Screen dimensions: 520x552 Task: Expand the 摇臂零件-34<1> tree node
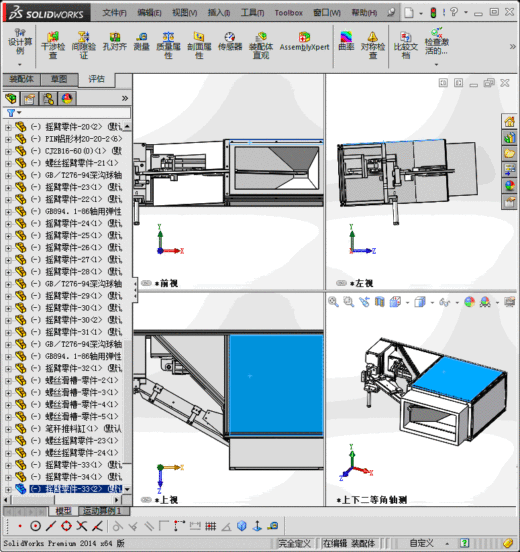point(8,477)
